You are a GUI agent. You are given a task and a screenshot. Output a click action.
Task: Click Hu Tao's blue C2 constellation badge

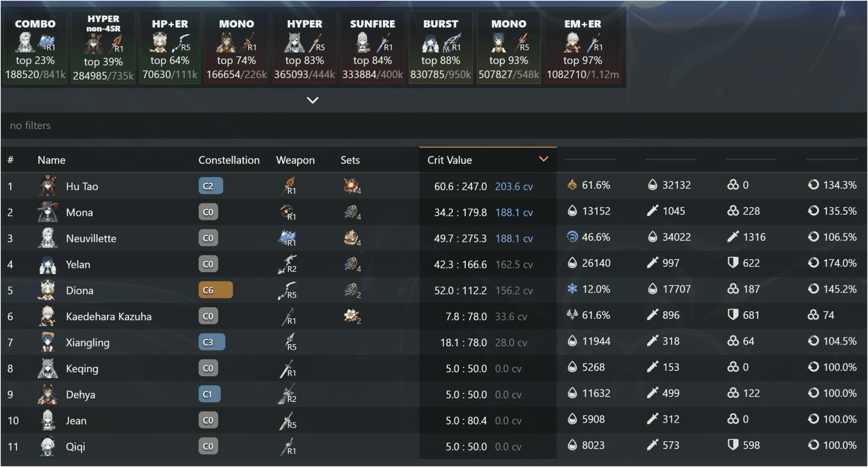tap(211, 186)
